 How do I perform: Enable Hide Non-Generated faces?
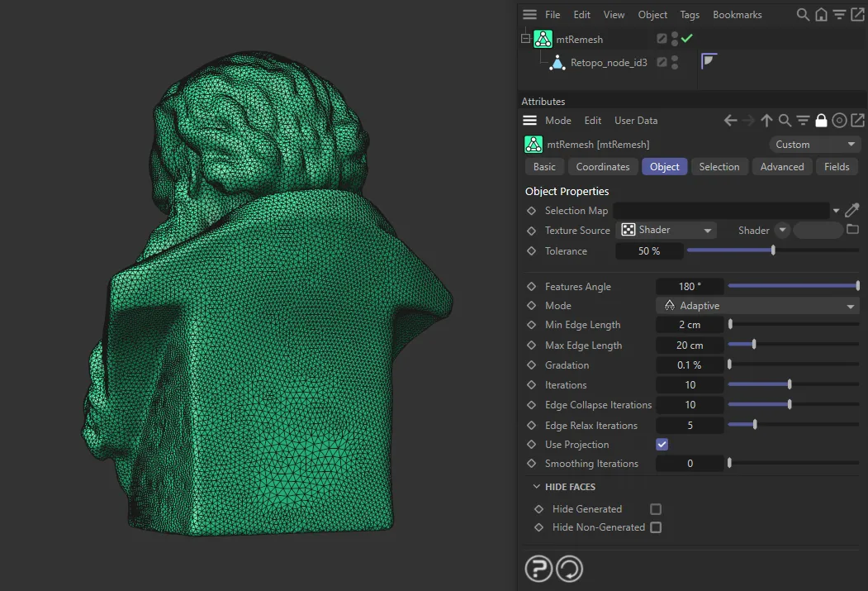(656, 527)
